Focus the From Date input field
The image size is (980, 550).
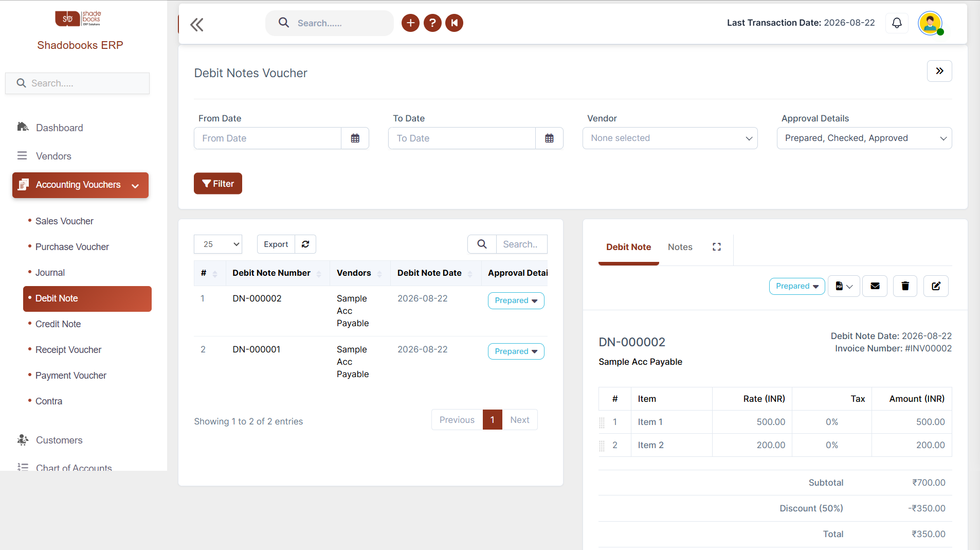coord(267,138)
